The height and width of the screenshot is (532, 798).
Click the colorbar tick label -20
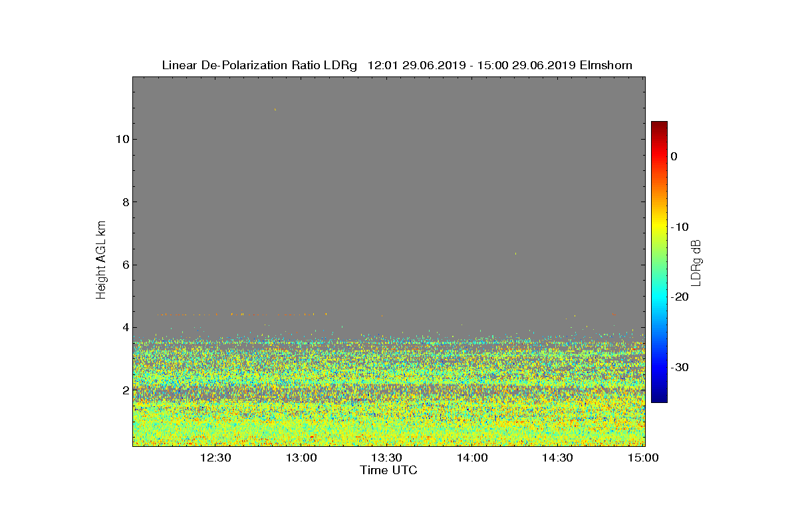(679, 297)
